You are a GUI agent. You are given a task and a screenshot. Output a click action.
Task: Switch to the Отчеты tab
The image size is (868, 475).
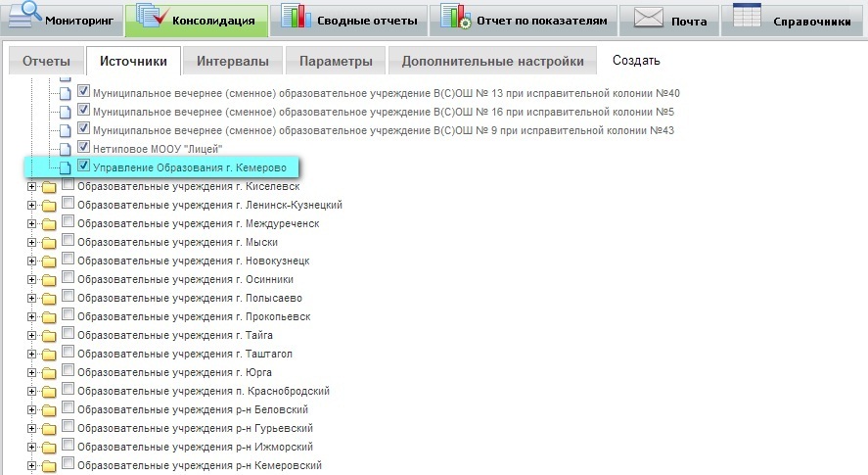tap(47, 61)
